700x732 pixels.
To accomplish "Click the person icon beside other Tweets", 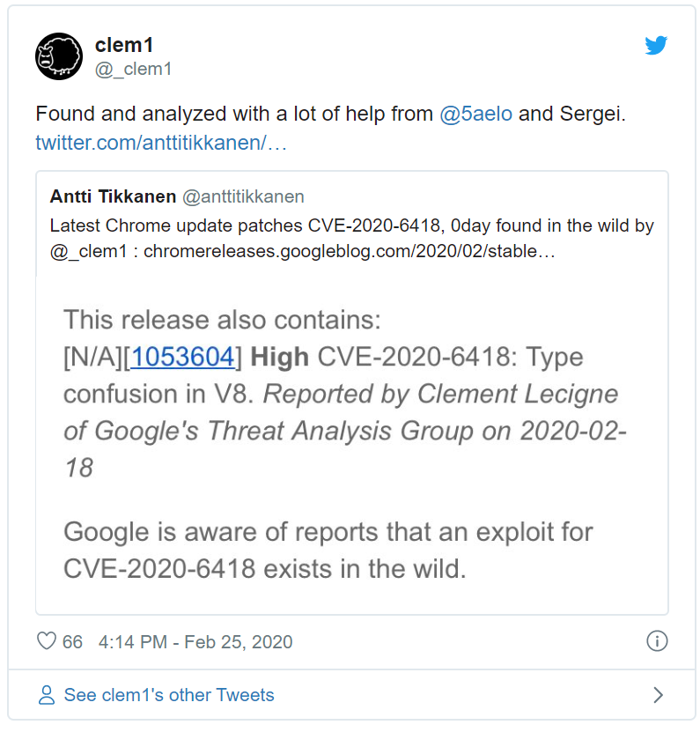I will point(47,695).
